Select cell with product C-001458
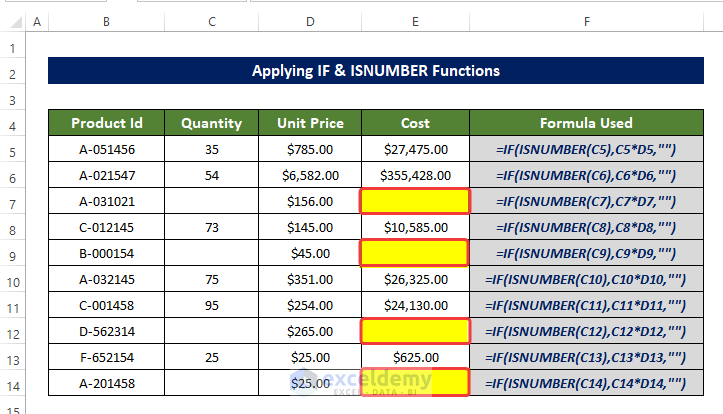The height and width of the screenshot is (414, 723). tap(107, 305)
